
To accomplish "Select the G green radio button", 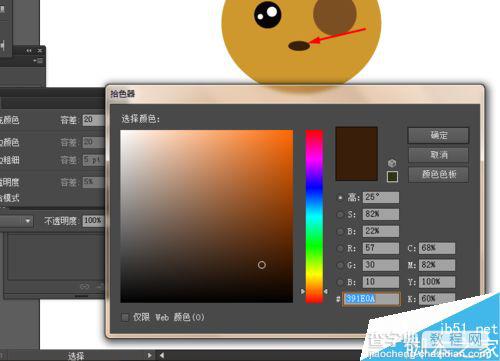I will point(340,265).
